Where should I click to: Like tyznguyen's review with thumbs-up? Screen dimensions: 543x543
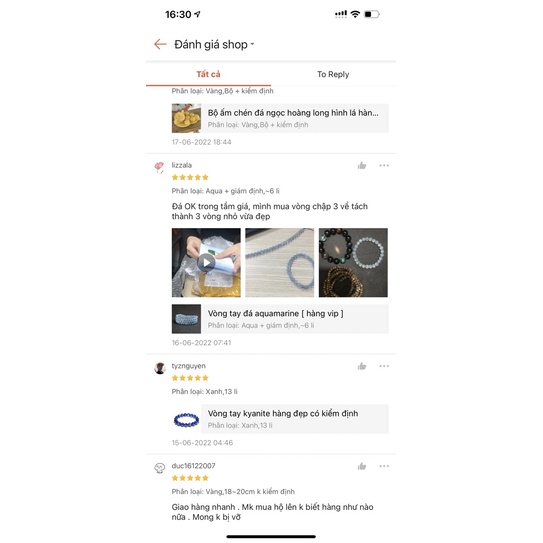[x=362, y=366]
